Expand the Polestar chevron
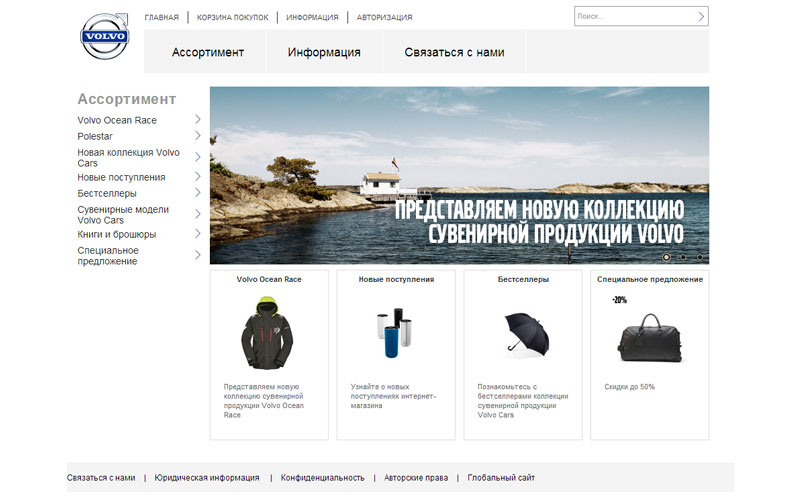This screenshot has height=500, width=800. coord(198,136)
